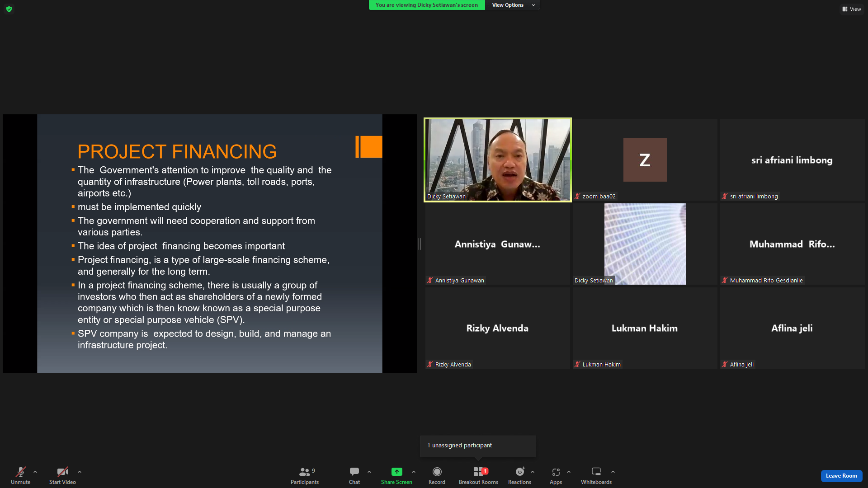Open audio options arrow beside Unmute
Viewport: 868px width, 488px height.
tap(35, 472)
